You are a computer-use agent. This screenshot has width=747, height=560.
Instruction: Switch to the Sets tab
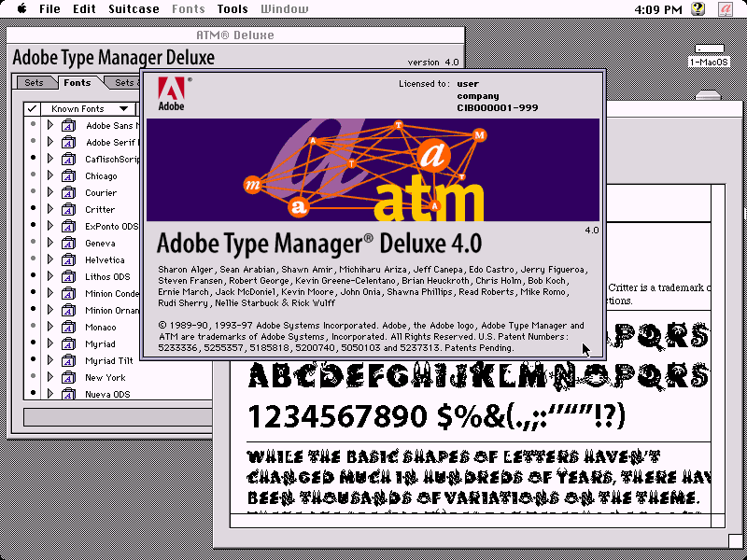tap(34, 83)
